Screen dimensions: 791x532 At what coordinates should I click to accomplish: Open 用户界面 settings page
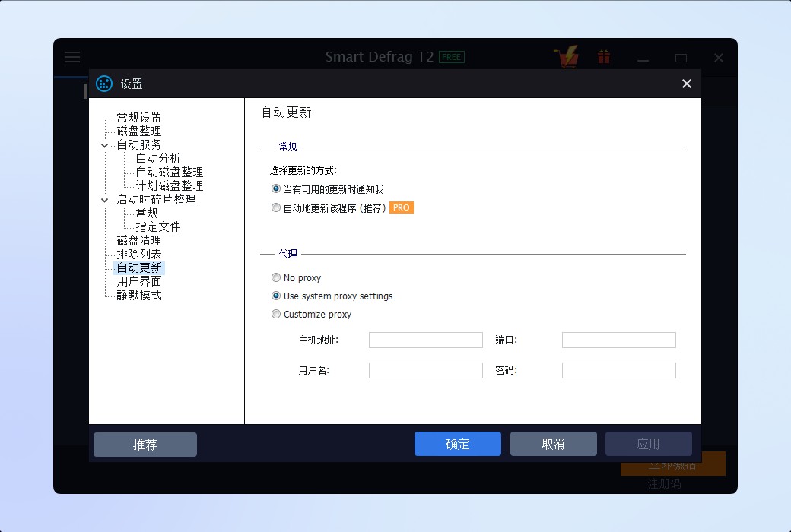coord(139,281)
